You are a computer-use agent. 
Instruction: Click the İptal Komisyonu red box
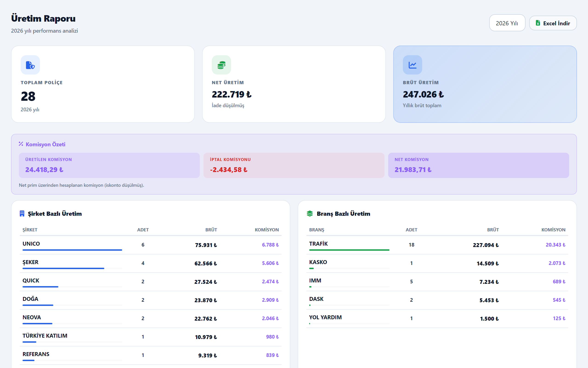pyautogui.click(x=294, y=165)
